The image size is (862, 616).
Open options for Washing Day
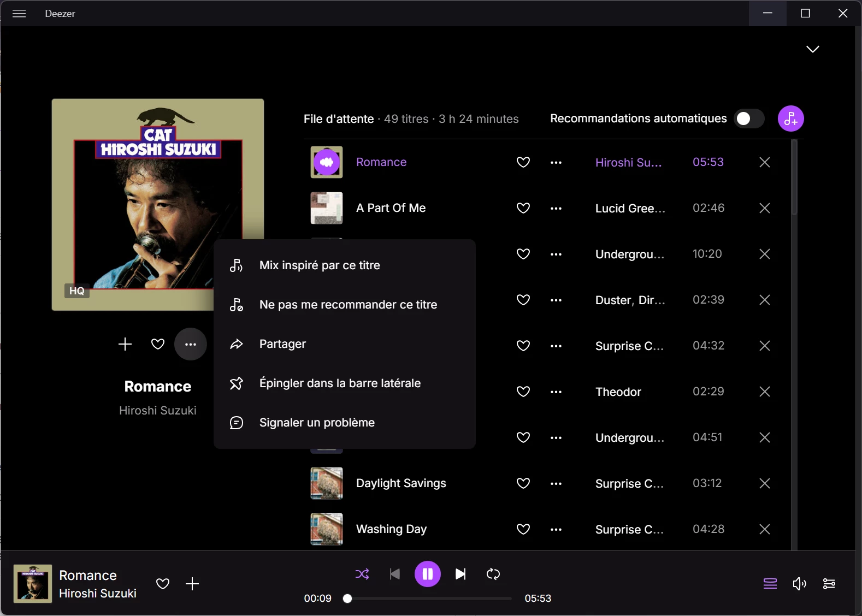556,529
